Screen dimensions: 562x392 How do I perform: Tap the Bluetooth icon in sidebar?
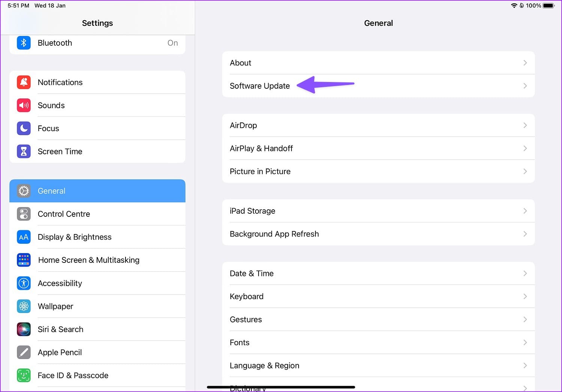coord(24,43)
